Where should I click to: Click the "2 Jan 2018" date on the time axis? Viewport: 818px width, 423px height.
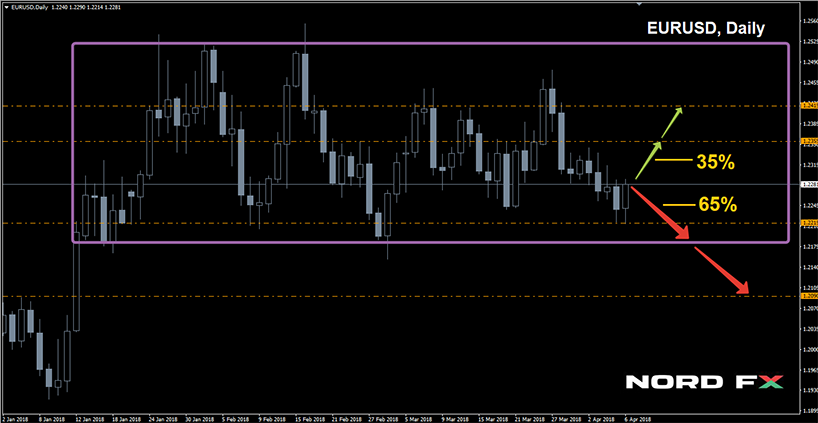(16, 414)
